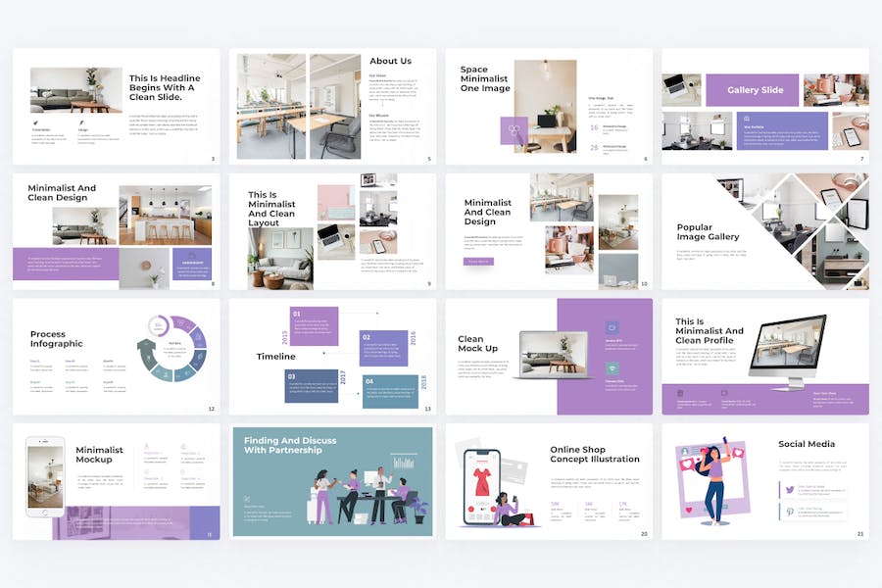Select the purple Gallery Slide title box
Image resolution: width=882 pixels, height=588 pixels.
tap(752, 90)
